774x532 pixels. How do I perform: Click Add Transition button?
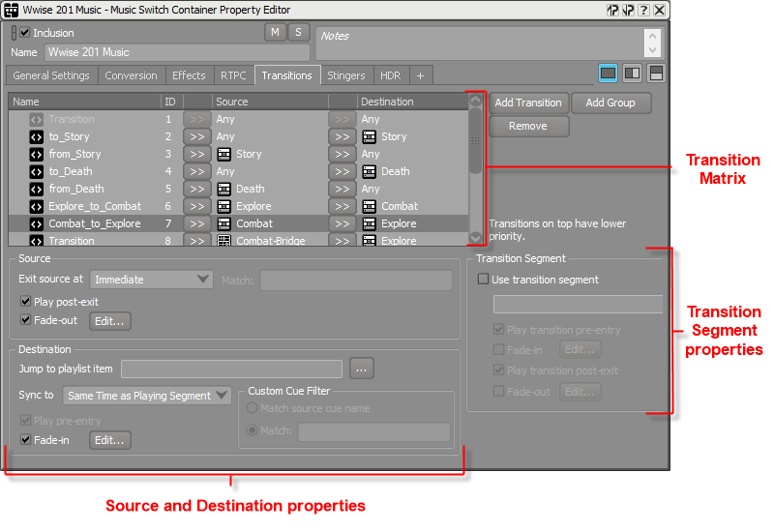(x=528, y=103)
